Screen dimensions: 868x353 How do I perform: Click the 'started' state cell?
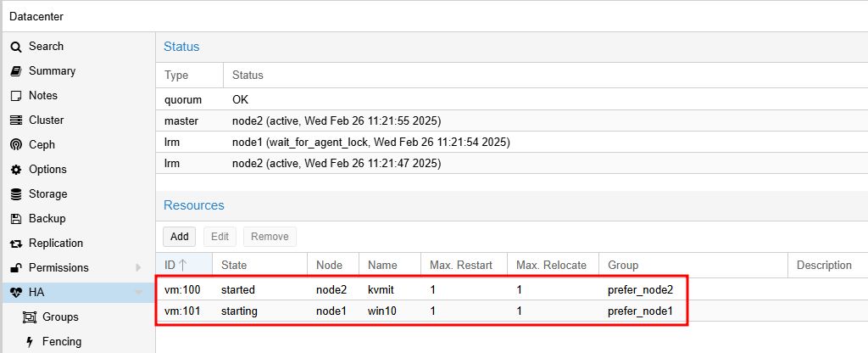pos(259,289)
